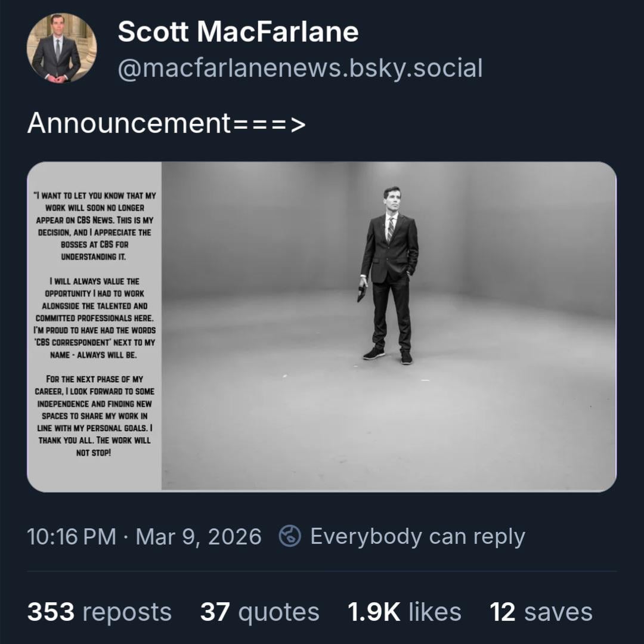
Task: Open Scott MacFarlane's profile avatar
Action: pyautogui.click(x=61, y=48)
